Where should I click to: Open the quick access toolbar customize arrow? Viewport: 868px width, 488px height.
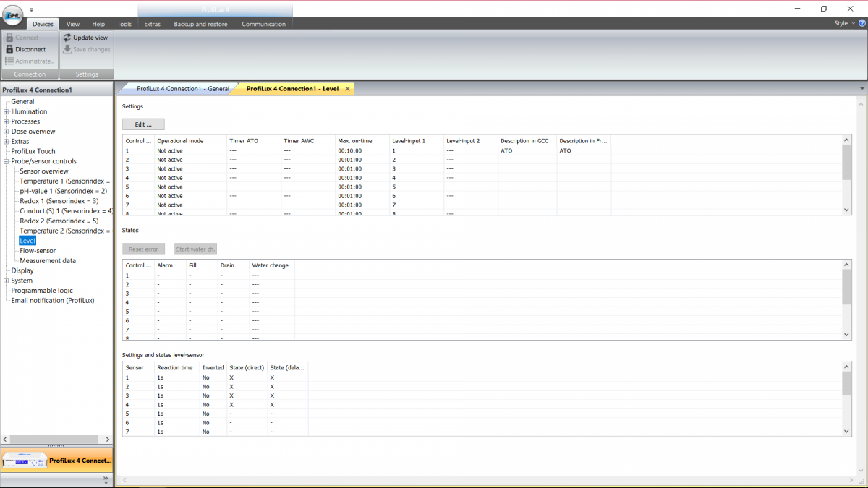tap(32, 10)
